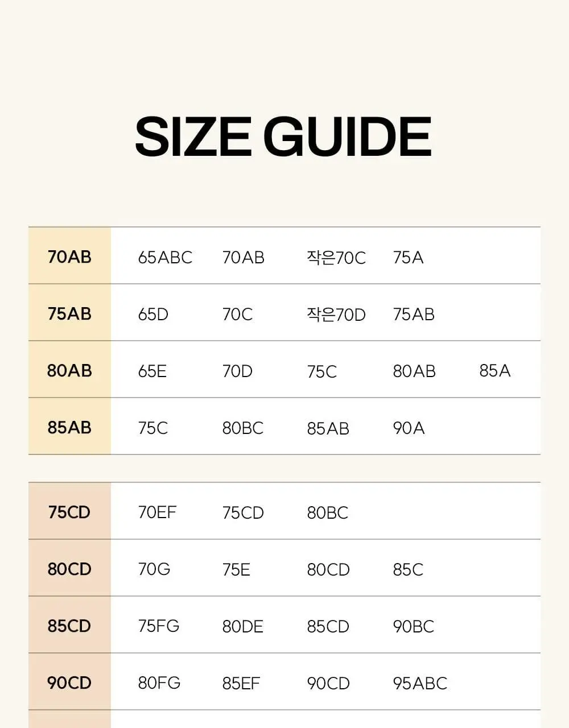Select the 70G size entry
Viewport: 569px width, 728px height.
154,569
